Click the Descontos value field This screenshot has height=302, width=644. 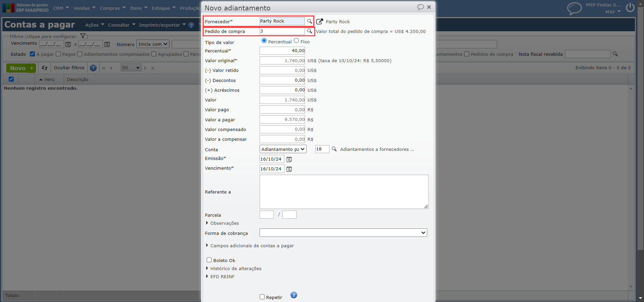(x=282, y=80)
